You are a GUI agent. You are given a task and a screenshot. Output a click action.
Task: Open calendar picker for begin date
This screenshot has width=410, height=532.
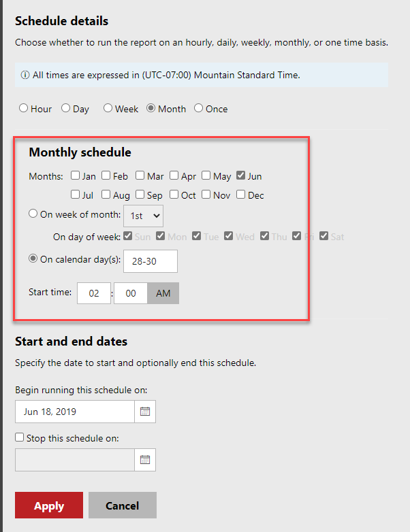pos(145,412)
